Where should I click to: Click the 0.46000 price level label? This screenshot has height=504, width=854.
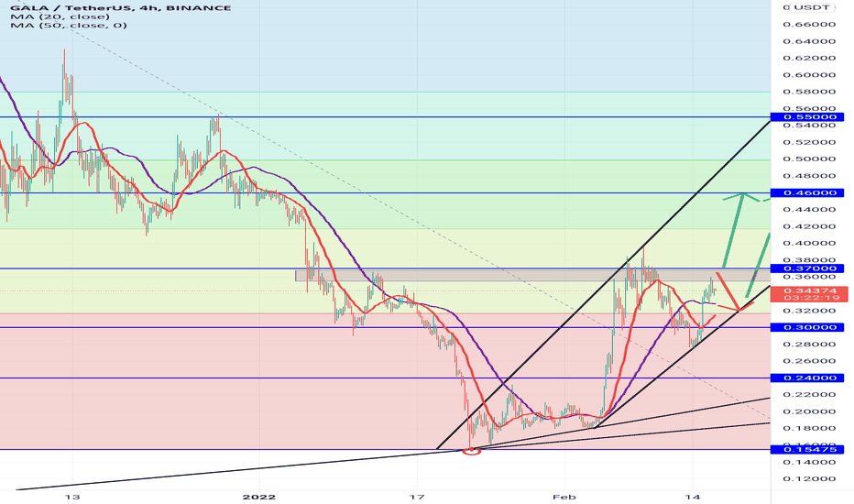[x=808, y=192]
